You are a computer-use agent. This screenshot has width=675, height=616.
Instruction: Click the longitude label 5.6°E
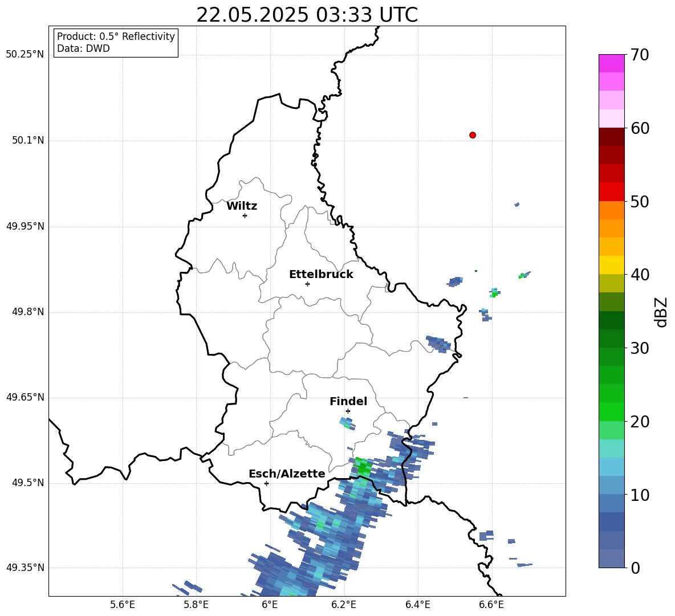(123, 605)
